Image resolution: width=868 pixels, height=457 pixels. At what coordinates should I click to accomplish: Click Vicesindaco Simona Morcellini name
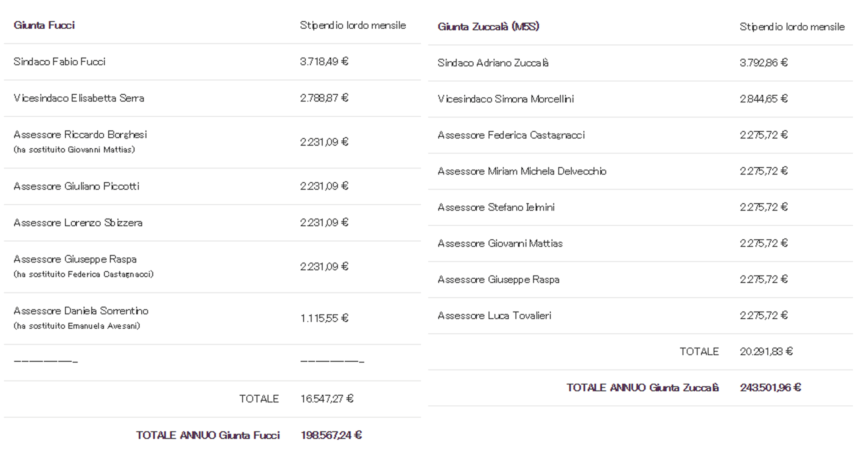click(506, 99)
